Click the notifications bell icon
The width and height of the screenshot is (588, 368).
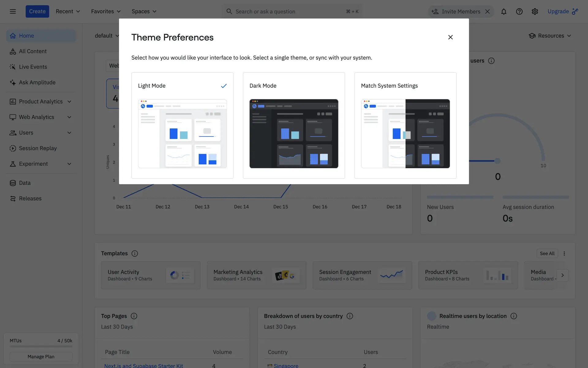(503, 11)
